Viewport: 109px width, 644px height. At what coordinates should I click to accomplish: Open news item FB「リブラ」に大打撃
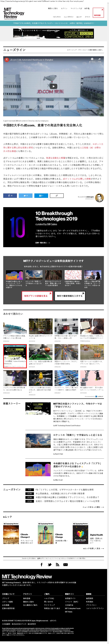pyautogui.click(x=64, y=489)
